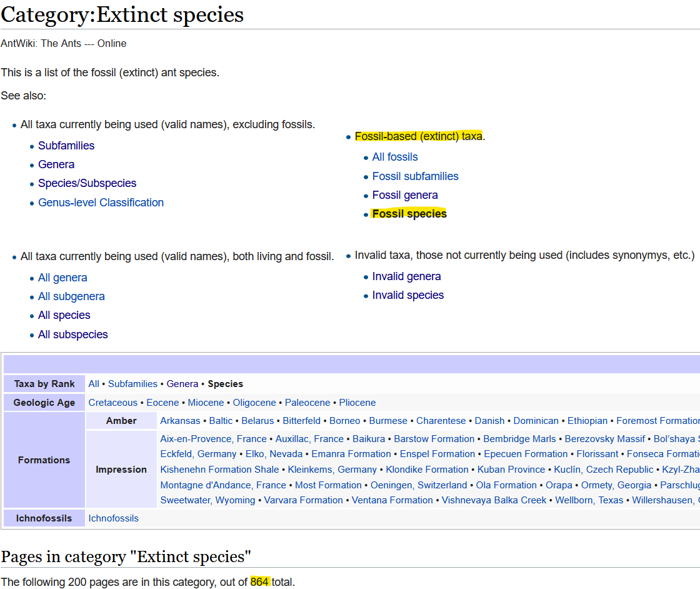Open the Subfamilies link under valid taxa

(x=66, y=146)
